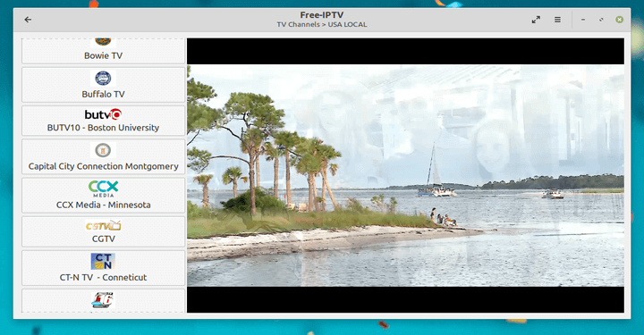
Task: Play Capital City Connection Montgomery
Action: point(103,156)
